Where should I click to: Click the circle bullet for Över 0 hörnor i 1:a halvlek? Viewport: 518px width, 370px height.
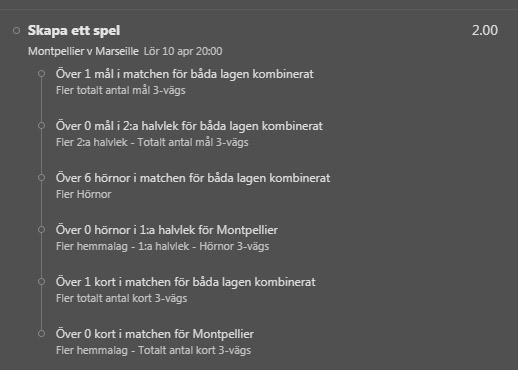(x=41, y=230)
